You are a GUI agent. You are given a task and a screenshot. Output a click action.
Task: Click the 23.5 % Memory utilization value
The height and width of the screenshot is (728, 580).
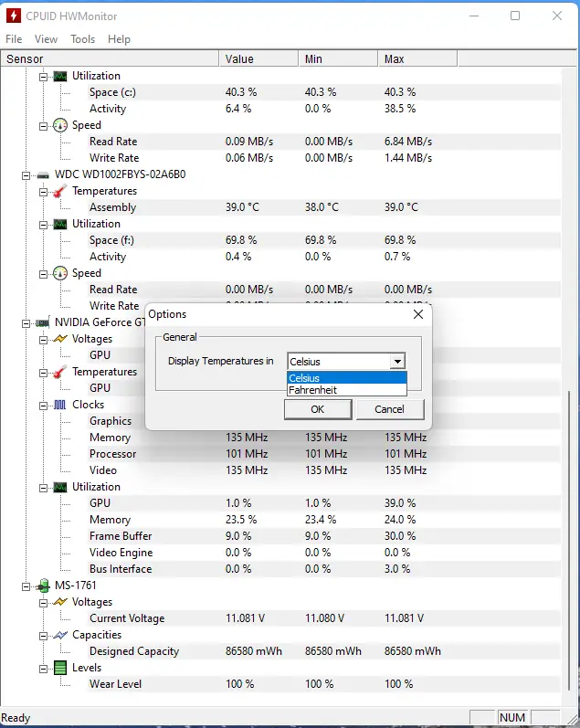pyautogui.click(x=241, y=520)
